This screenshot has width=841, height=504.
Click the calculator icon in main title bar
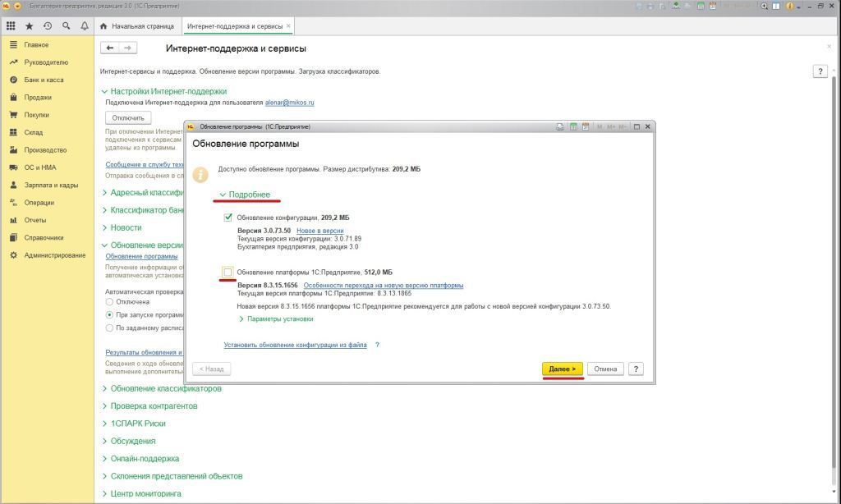point(701,6)
